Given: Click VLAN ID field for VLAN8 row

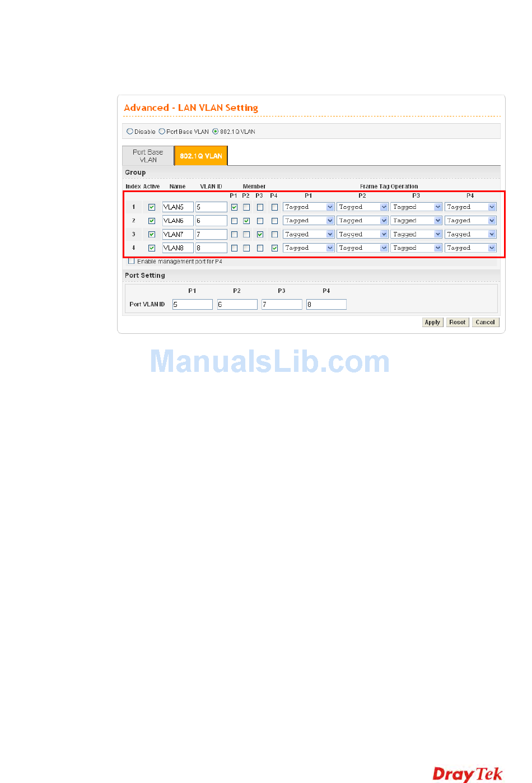Looking at the screenshot, I should click(x=211, y=248).
